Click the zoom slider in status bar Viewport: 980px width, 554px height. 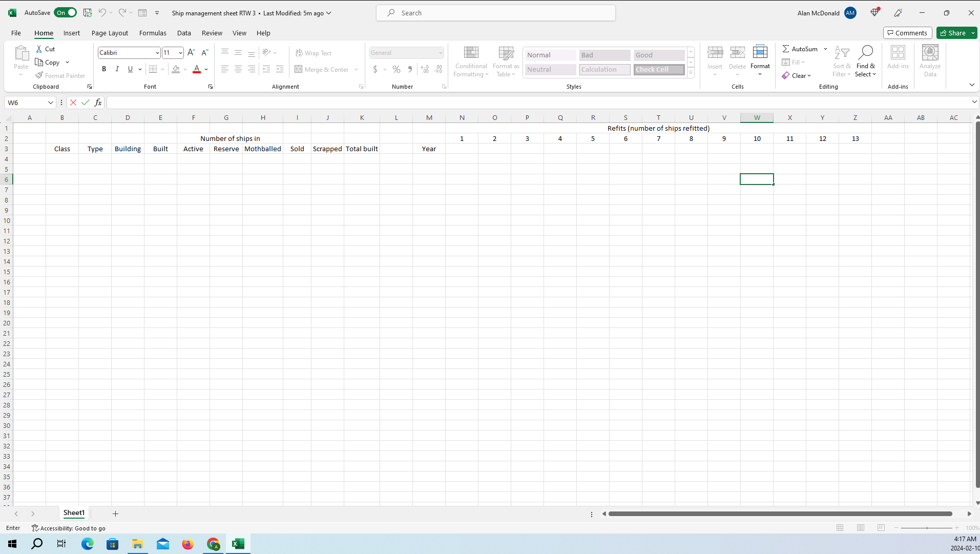coord(926,527)
